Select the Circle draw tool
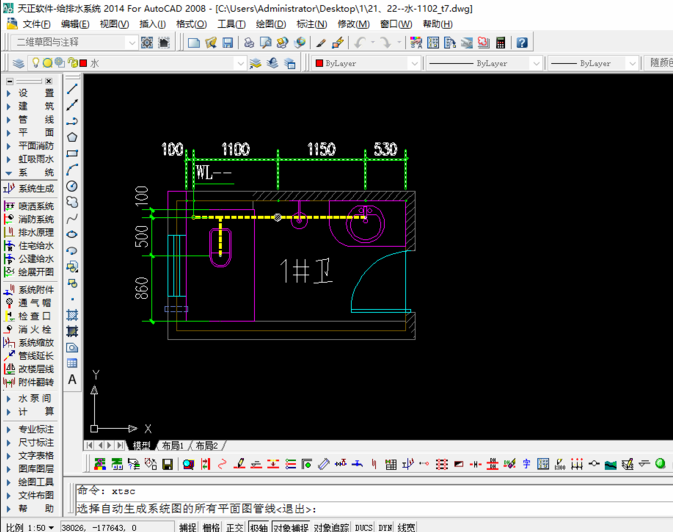 72,186
